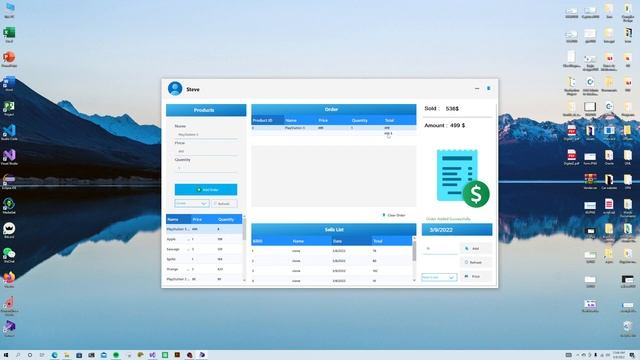This screenshot has height=360, width=640.
Task: Click the 3/9/2022 date header
Action: click(457, 230)
